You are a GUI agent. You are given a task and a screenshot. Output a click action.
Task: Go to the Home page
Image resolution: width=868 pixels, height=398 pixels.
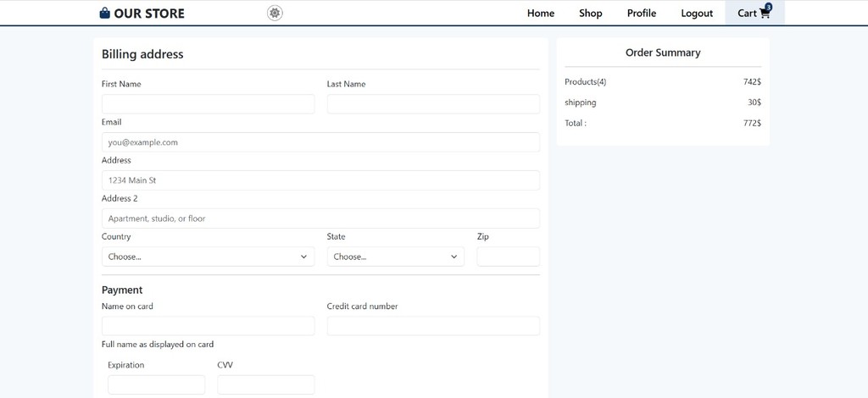[x=541, y=14]
